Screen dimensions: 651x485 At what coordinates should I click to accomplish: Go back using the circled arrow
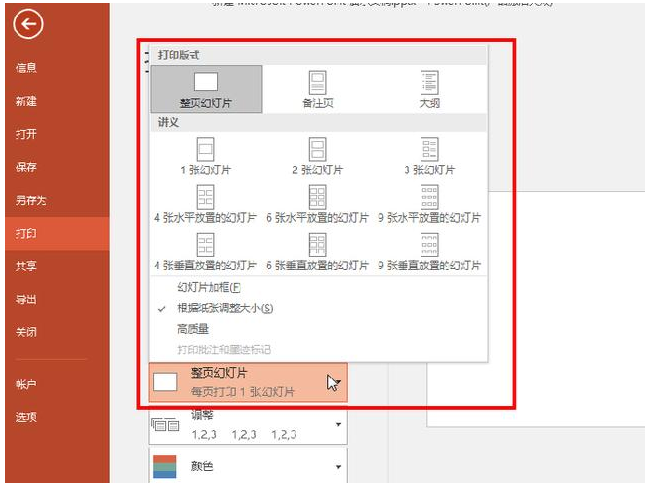pos(28,24)
